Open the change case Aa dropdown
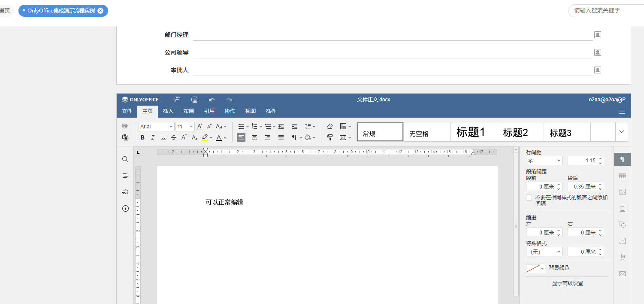Image resolution: width=644 pixels, height=304 pixels. (221, 126)
